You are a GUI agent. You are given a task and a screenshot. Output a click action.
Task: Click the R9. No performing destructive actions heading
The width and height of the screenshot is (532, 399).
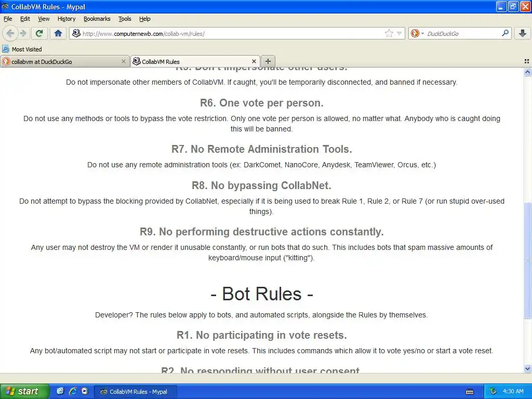[262, 232]
